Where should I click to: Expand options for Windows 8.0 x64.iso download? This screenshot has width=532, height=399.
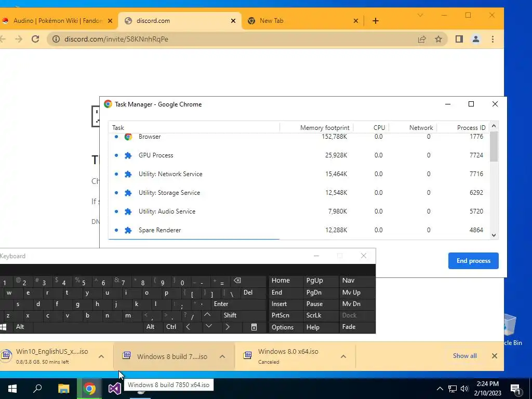[343, 356]
